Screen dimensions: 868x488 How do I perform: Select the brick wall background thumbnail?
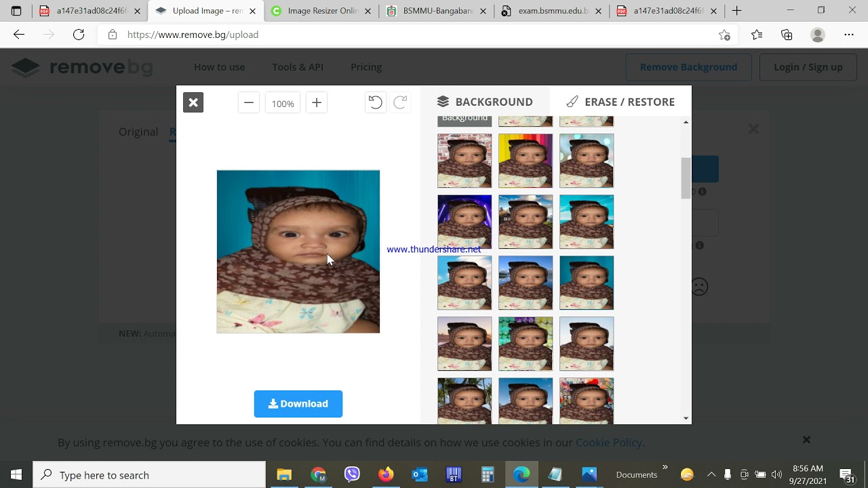pyautogui.click(x=465, y=161)
